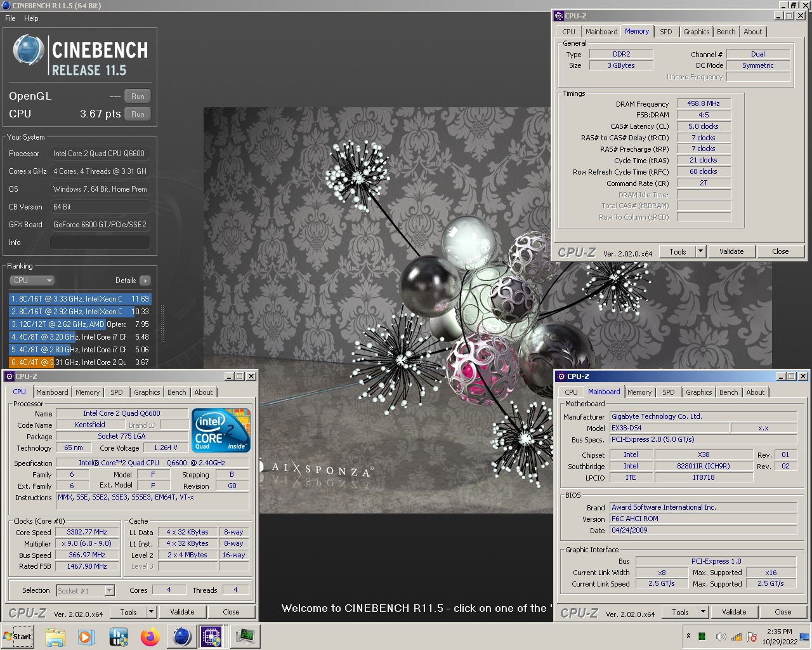
Task: Click Details arrow in Ranking
Action: [x=145, y=281]
